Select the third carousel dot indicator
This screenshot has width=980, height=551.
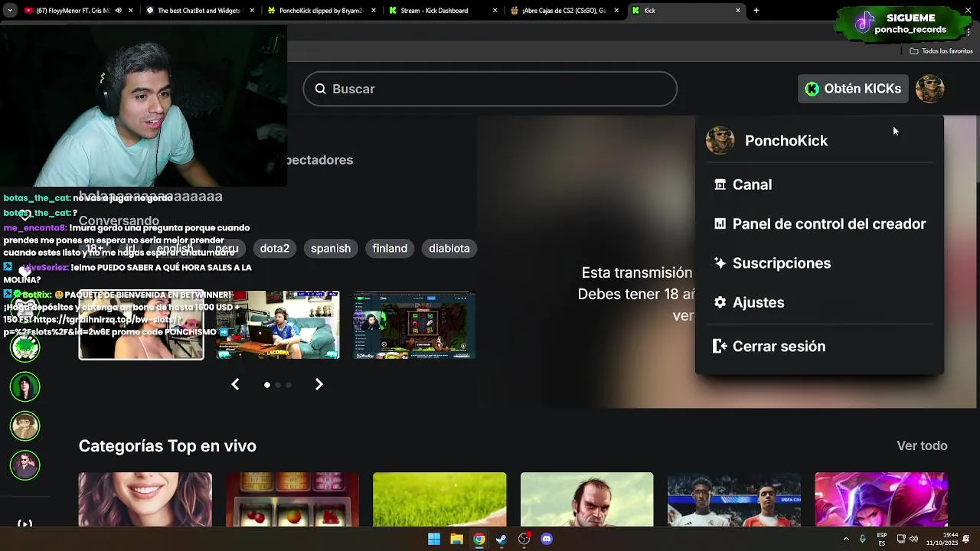[289, 385]
